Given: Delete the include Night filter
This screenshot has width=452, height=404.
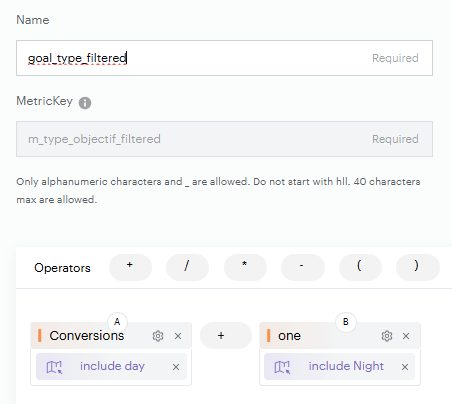Looking at the screenshot, I should click(x=405, y=367).
